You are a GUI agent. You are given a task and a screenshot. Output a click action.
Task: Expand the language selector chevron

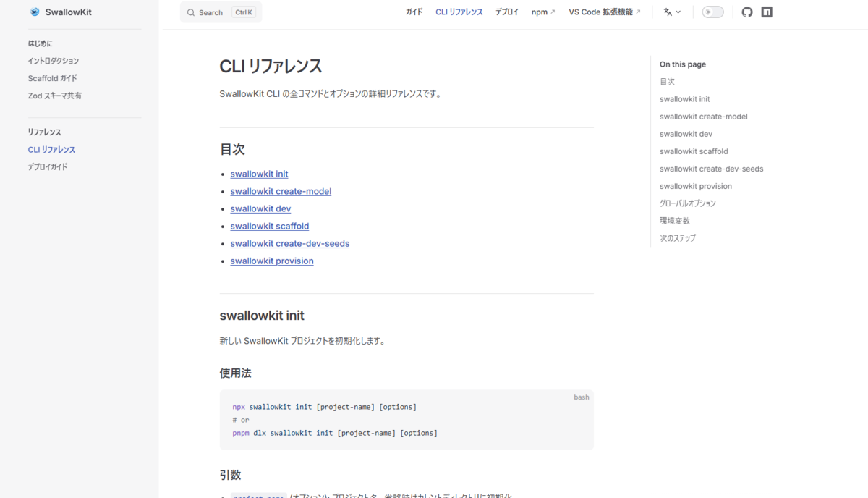click(x=678, y=12)
